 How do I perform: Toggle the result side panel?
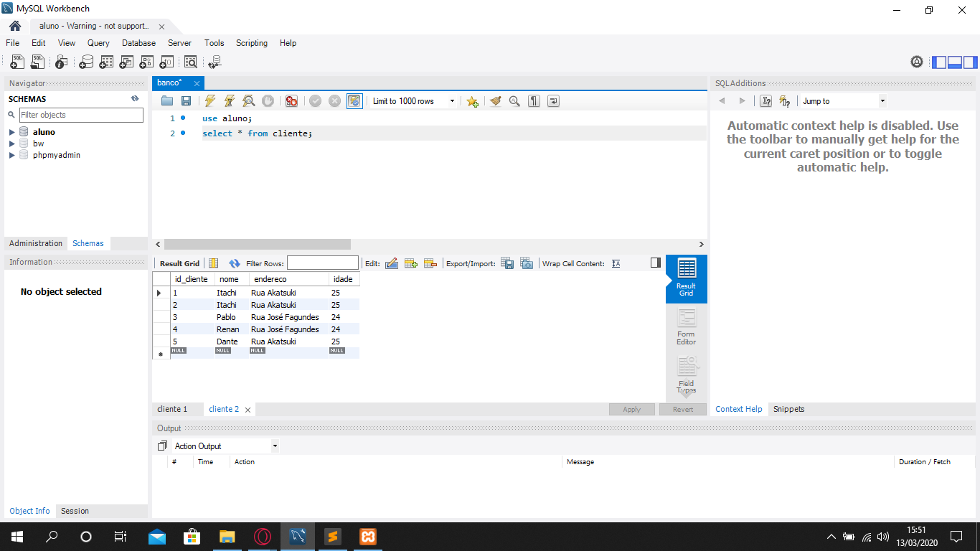point(656,263)
